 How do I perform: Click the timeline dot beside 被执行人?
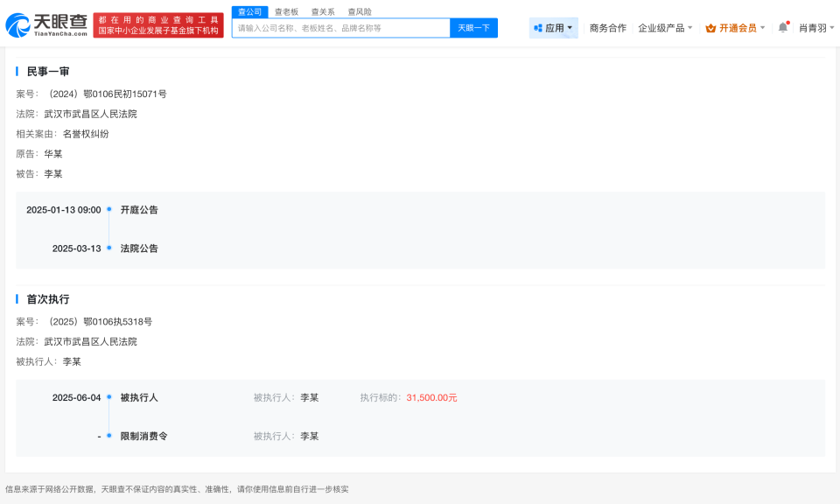pos(108,397)
